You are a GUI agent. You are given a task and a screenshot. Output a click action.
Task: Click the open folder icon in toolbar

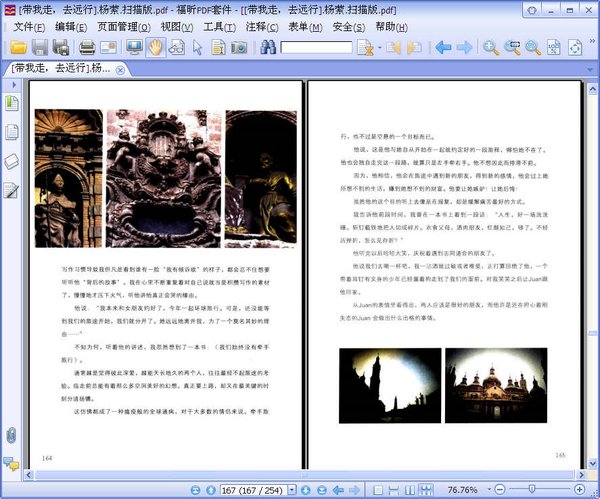17,47
